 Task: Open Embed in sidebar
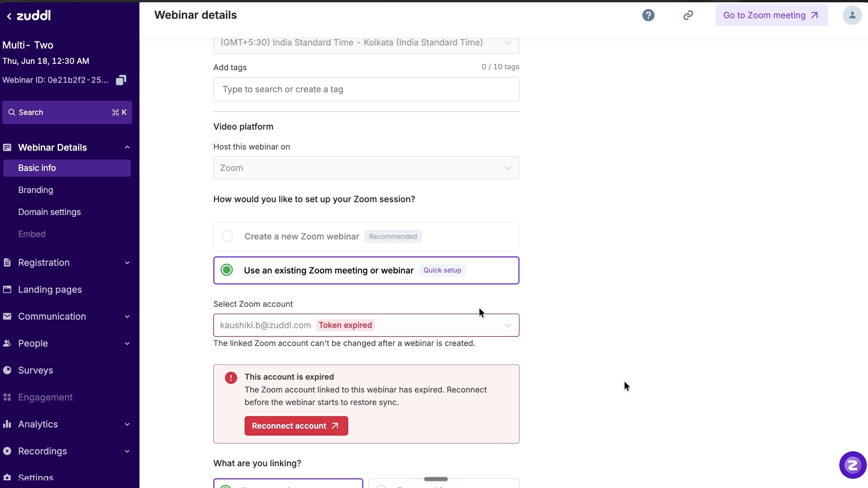(32, 234)
